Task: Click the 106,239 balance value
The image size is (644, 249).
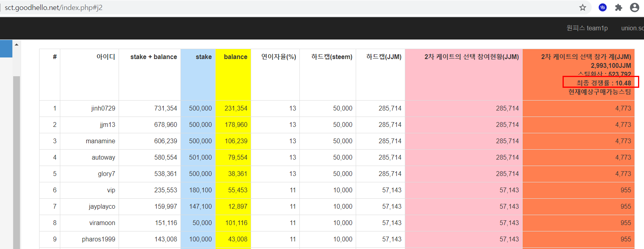Action: click(236, 141)
